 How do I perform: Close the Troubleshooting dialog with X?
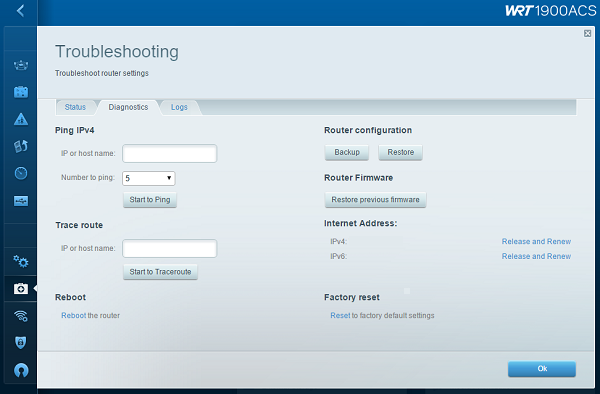pyautogui.click(x=587, y=34)
